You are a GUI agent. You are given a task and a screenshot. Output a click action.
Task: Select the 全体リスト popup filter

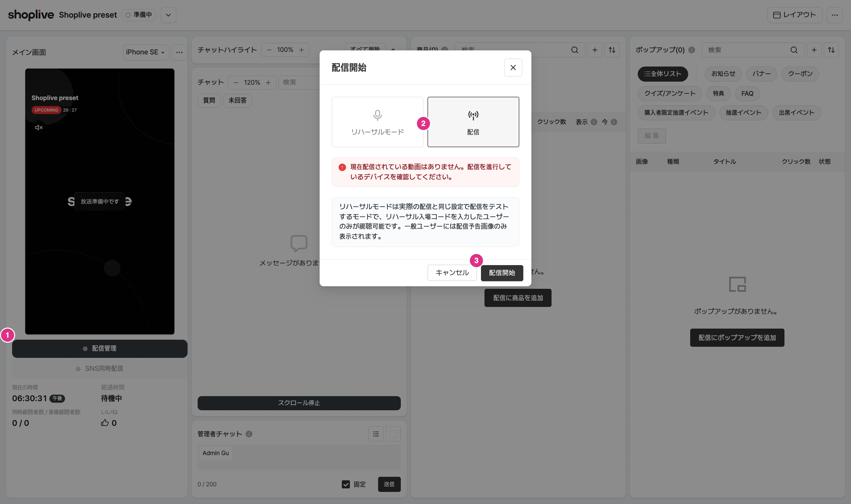(662, 74)
